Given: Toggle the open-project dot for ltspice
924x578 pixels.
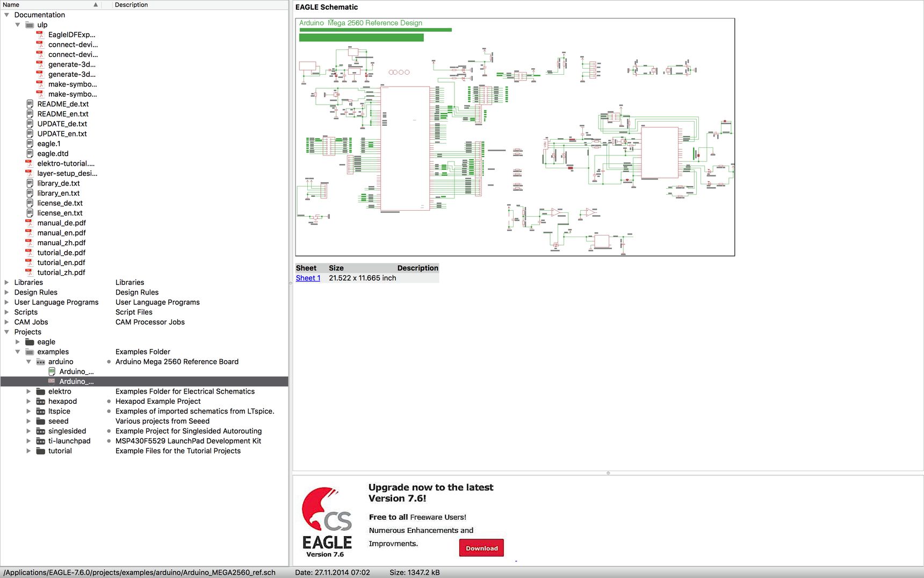Looking at the screenshot, I should pos(109,411).
